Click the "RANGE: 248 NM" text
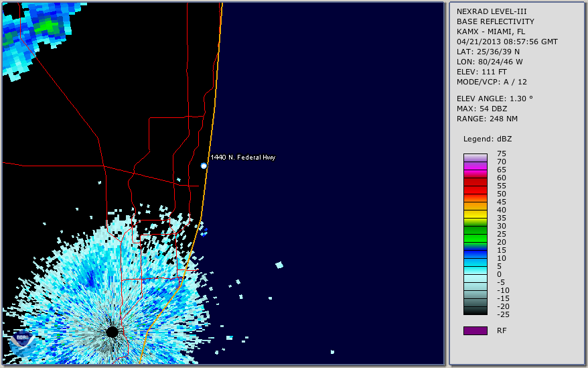Viewport: 588px width, 368px height. [487, 119]
